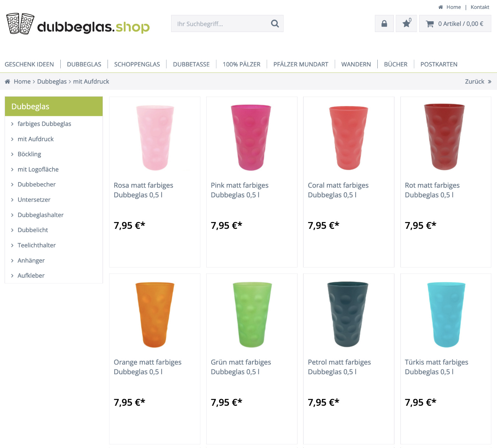Open the account lock icon

tap(384, 23)
